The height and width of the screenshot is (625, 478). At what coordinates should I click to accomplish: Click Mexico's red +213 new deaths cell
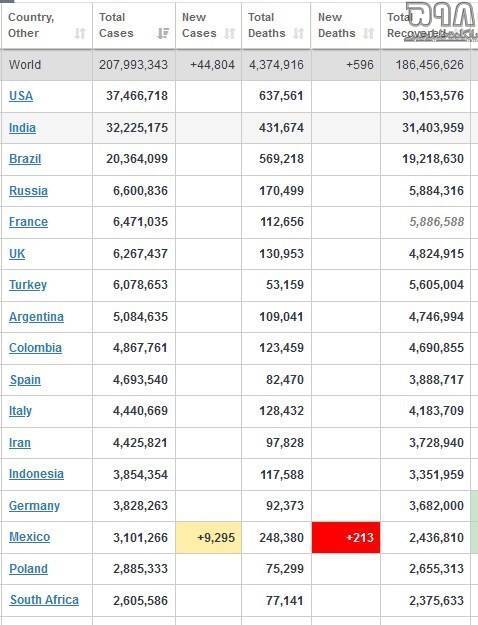tap(346, 537)
